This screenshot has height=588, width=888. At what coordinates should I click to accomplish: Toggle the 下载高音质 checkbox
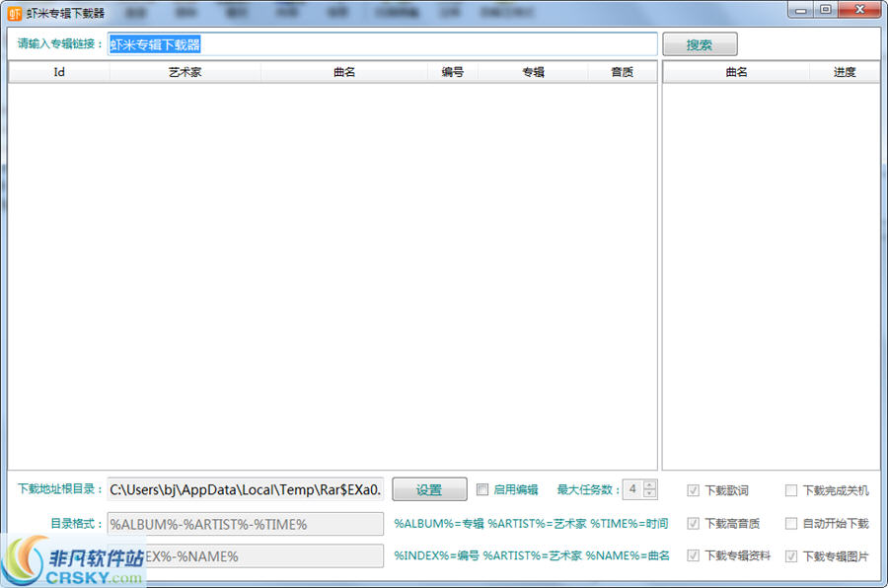[693, 524]
